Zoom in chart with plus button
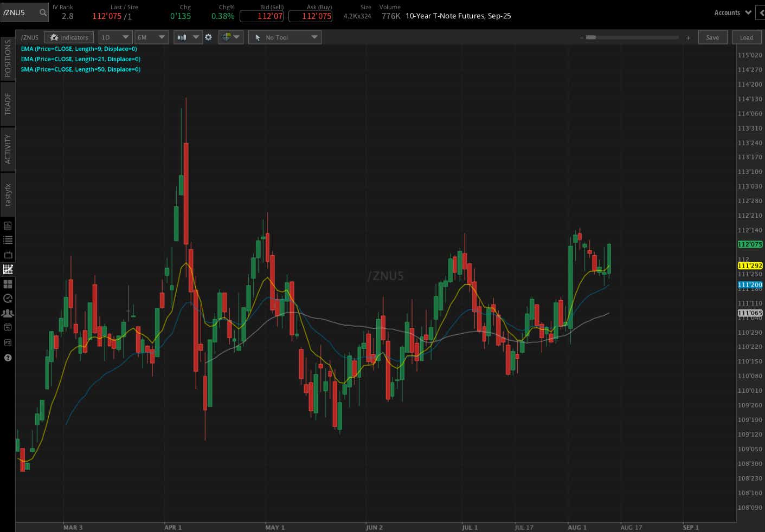 (688, 38)
